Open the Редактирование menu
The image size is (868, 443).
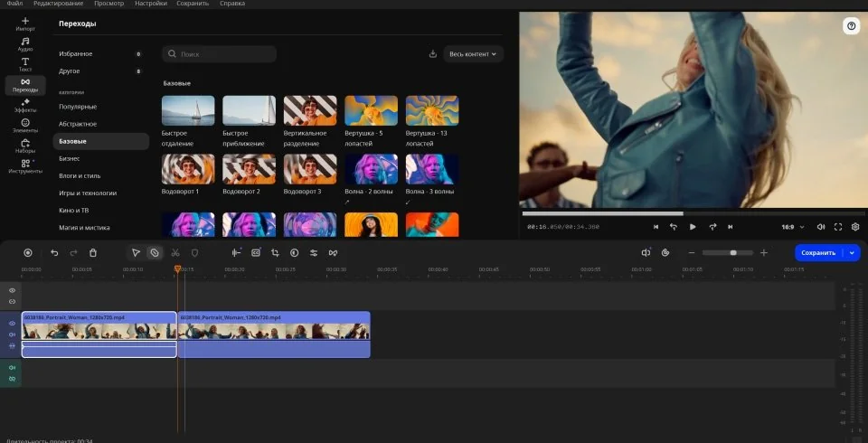(x=58, y=4)
